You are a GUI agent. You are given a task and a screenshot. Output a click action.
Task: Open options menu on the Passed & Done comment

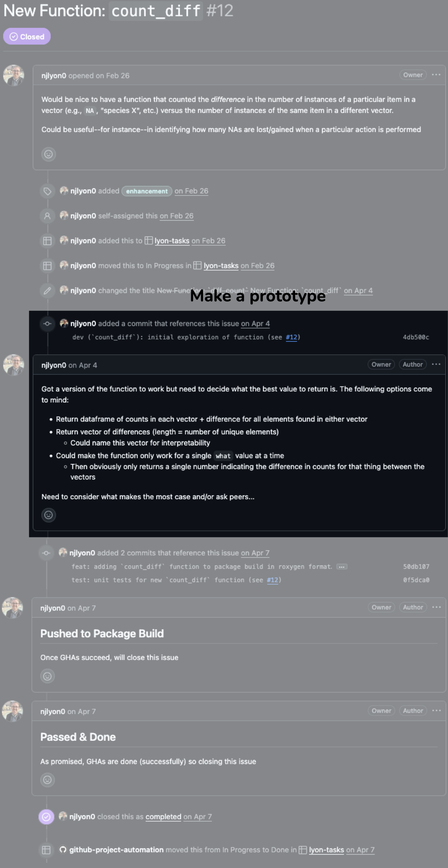point(436,710)
